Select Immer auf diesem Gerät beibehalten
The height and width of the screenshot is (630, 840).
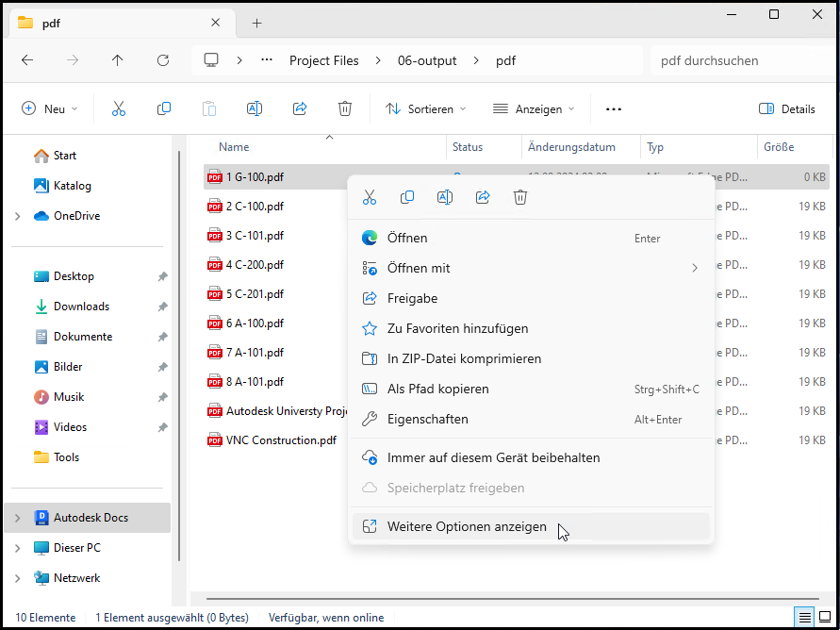(x=531, y=458)
